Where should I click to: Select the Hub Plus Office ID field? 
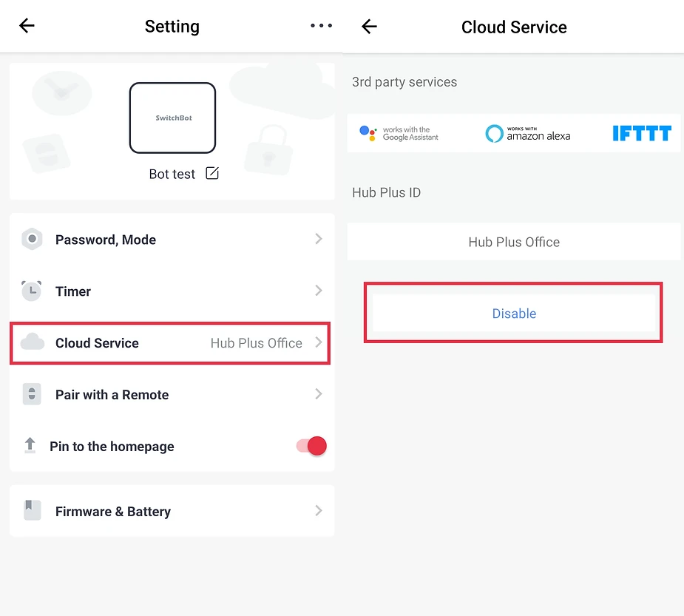click(x=513, y=242)
